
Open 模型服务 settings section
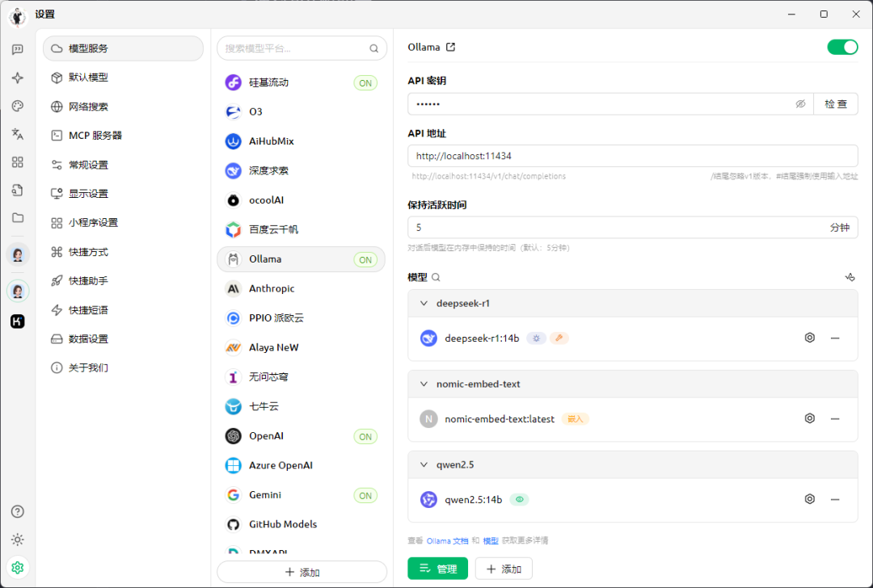[x=123, y=48]
